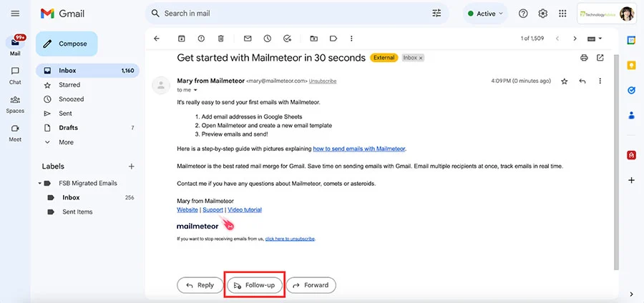Open the Active status dropdown
Screen dimensions: 644x303
(x=485, y=14)
